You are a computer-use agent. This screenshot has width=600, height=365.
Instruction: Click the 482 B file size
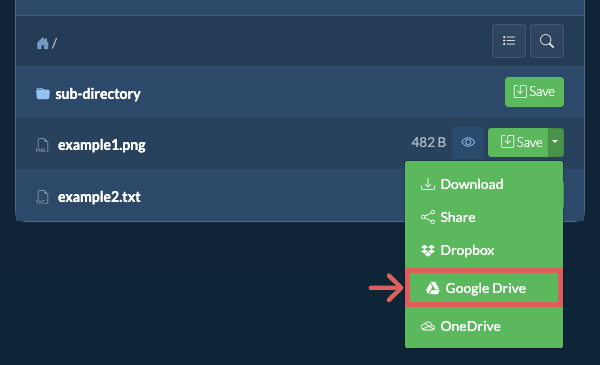pos(429,142)
